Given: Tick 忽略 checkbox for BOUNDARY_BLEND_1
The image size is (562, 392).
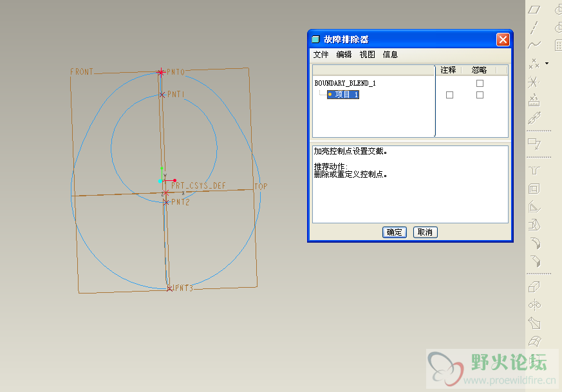Looking at the screenshot, I should pos(480,83).
